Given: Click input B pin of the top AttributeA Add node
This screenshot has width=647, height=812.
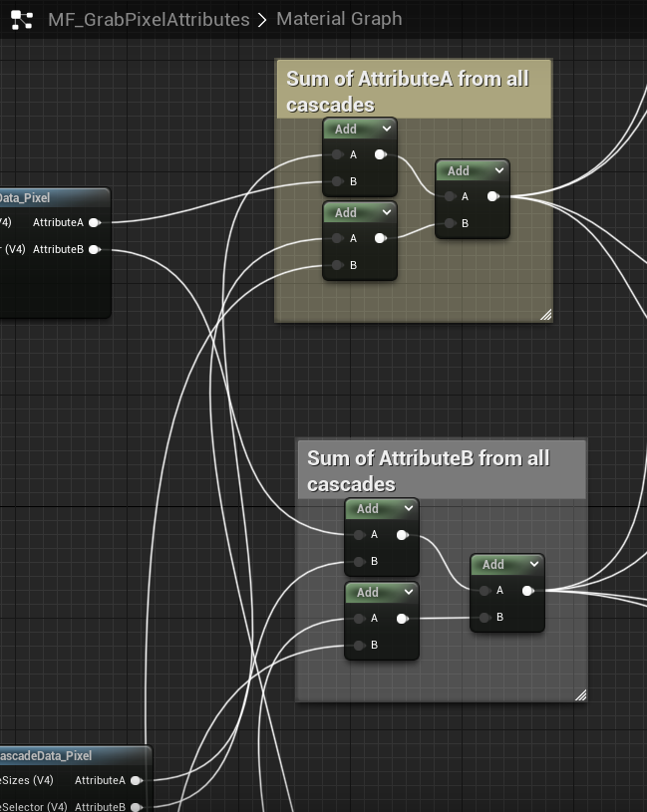Looking at the screenshot, I should 338,181.
